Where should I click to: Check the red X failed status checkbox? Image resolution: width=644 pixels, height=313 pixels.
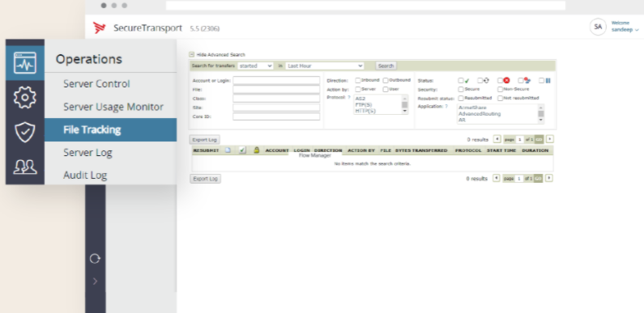(500, 81)
